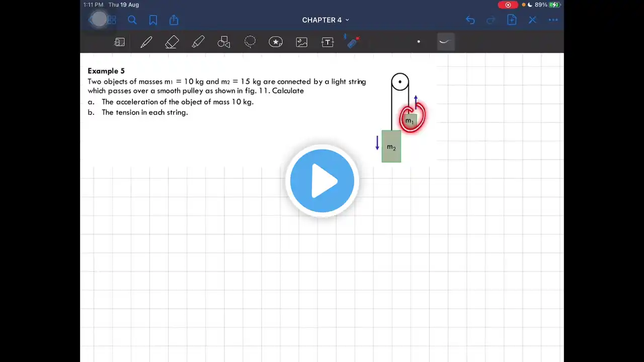
Task: Expand the CHAPTER 4 title dropdown
Action: click(326, 20)
